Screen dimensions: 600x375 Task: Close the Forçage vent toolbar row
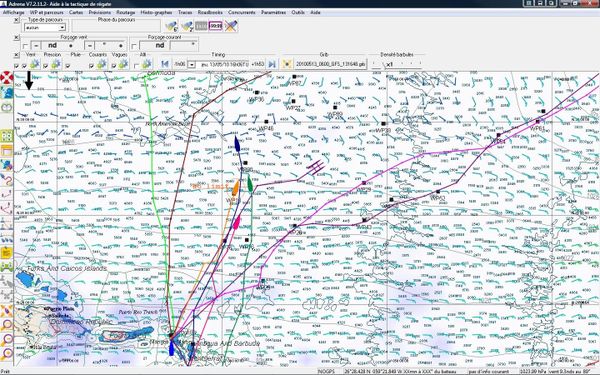point(16,38)
